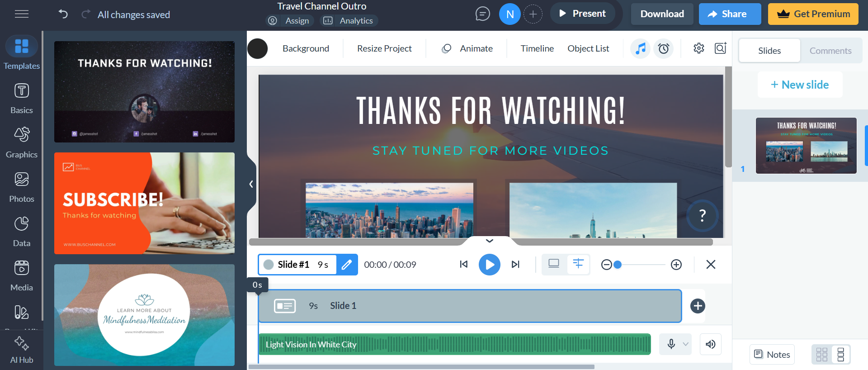Open the Basics sidebar panel
This screenshot has width=868, height=370.
pyautogui.click(x=22, y=98)
